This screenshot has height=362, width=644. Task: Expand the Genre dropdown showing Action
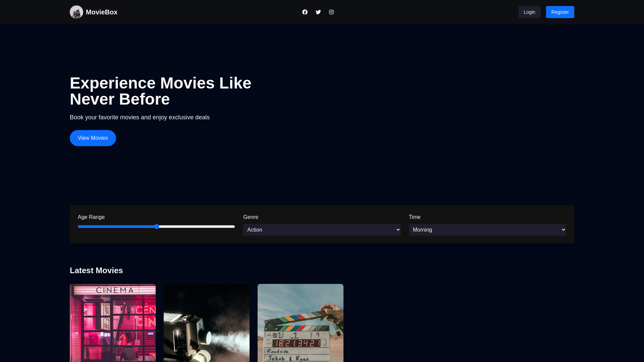click(322, 230)
